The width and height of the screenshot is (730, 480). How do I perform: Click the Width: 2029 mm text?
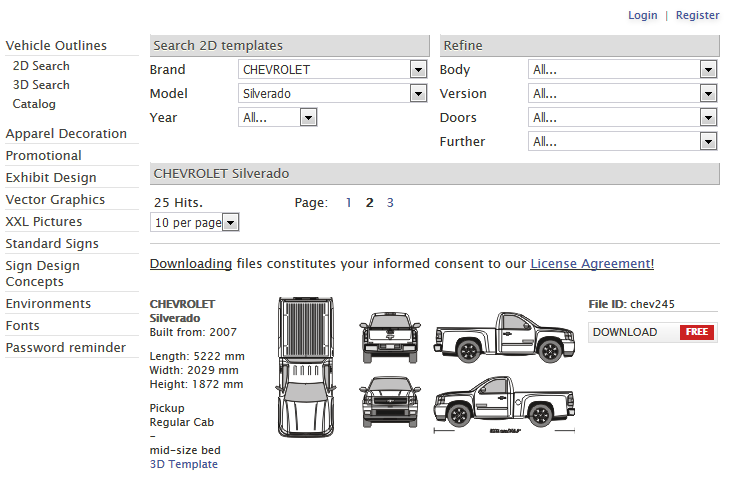coord(194,371)
